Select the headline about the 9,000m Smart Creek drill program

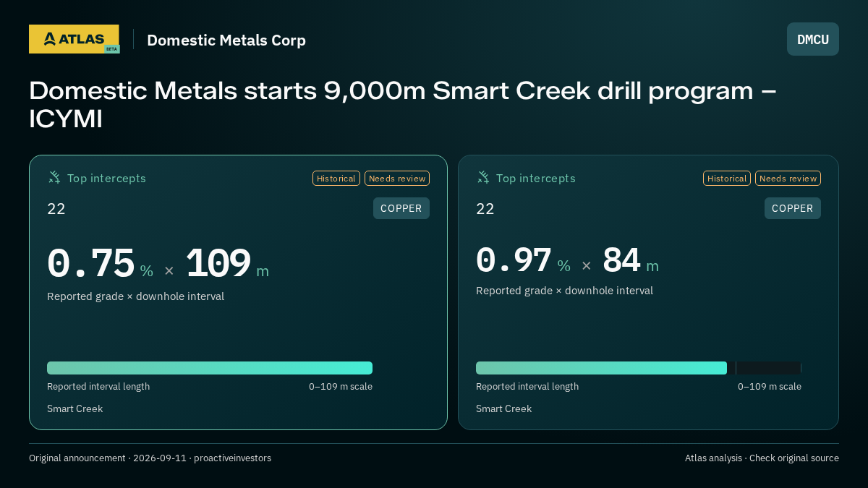tap(403, 104)
